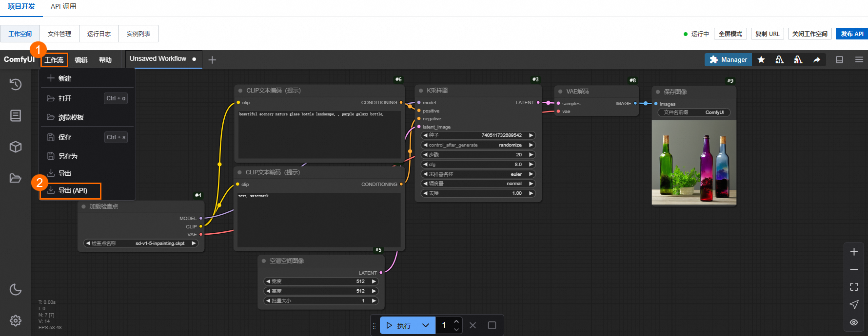Click the execute queue button
This screenshot has width=868, height=336.
pos(398,325)
